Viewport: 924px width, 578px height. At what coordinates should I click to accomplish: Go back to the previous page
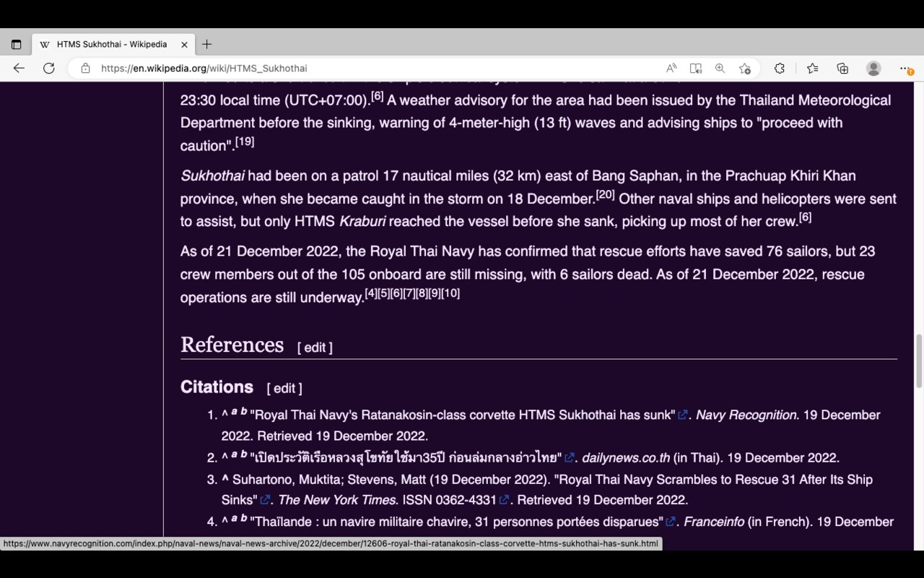click(19, 68)
